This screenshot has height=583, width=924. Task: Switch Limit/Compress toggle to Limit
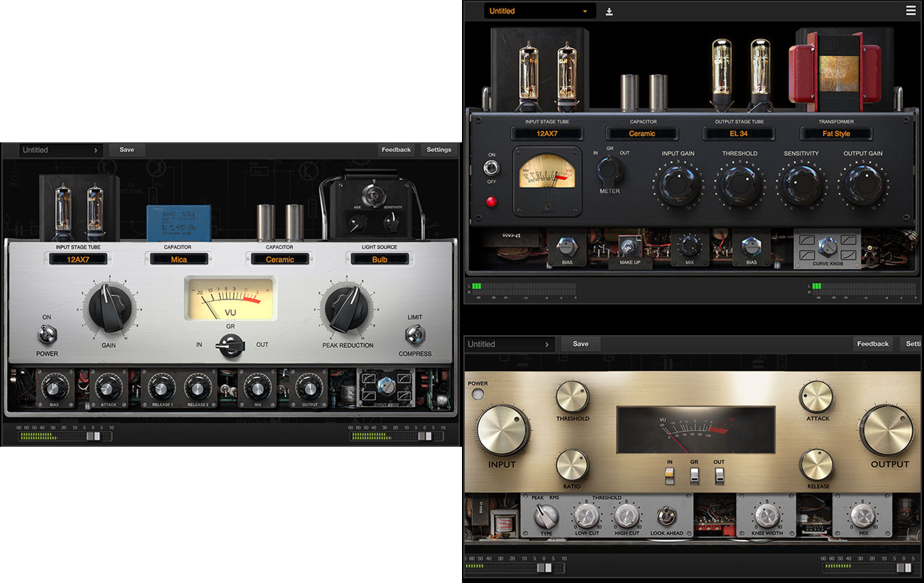[x=416, y=334]
